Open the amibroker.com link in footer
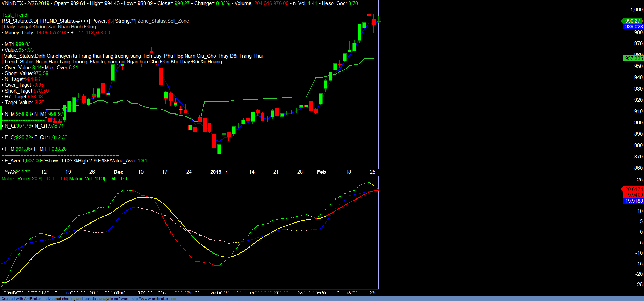The height and width of the screenshot is (301, 644). [x=153, y=299]
